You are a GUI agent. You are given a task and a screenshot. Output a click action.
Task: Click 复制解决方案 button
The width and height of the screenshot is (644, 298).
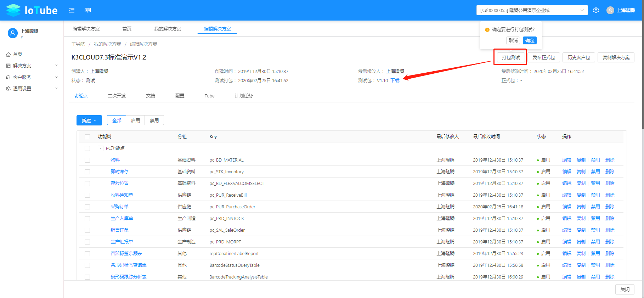(x=616, y=57)
